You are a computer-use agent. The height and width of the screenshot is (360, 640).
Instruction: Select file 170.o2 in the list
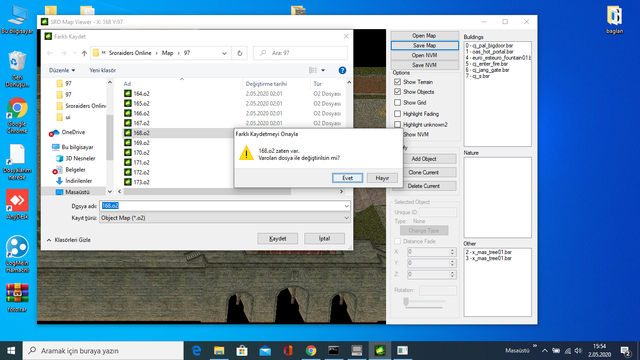tap(141, 152)
